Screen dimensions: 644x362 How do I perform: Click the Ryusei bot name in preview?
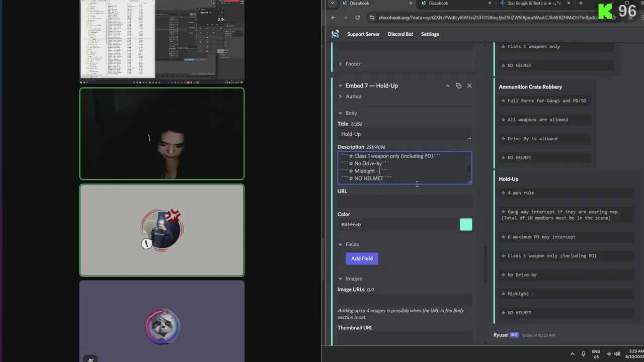(x=501, y=335)
